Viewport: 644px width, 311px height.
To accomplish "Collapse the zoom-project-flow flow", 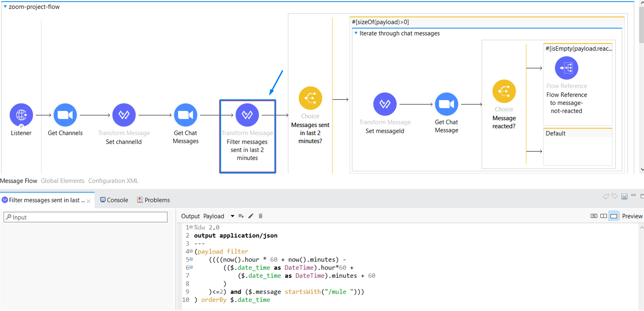I will coord(5,6).
